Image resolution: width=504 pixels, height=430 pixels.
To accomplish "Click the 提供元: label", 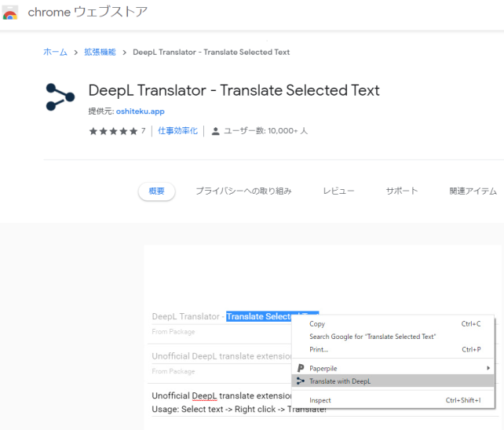I will pos(101,111).
